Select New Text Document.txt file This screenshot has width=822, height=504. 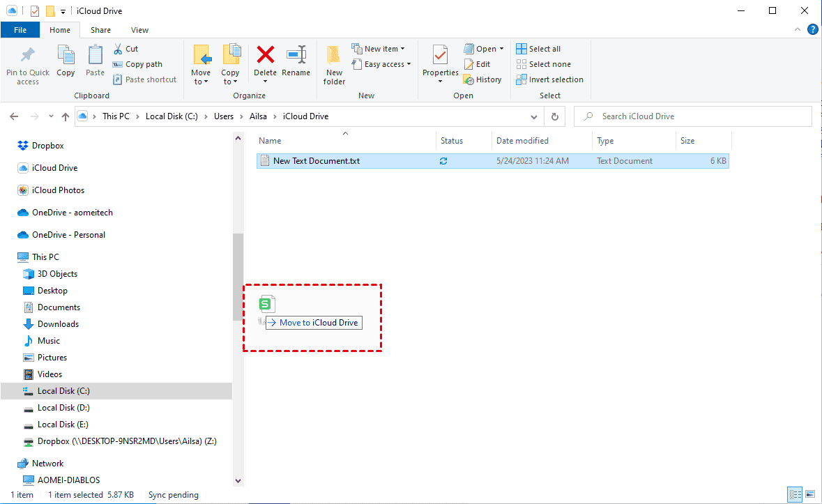tap(493, 161)
